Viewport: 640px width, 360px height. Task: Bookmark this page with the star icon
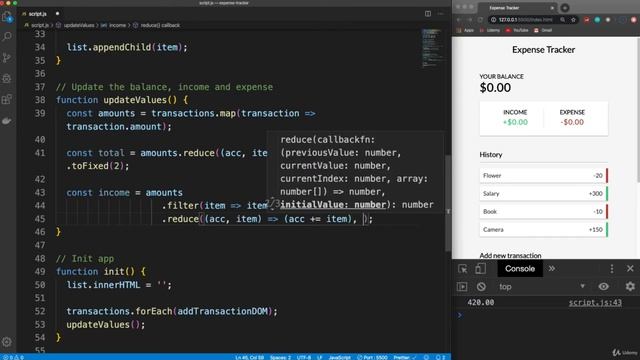573,20
